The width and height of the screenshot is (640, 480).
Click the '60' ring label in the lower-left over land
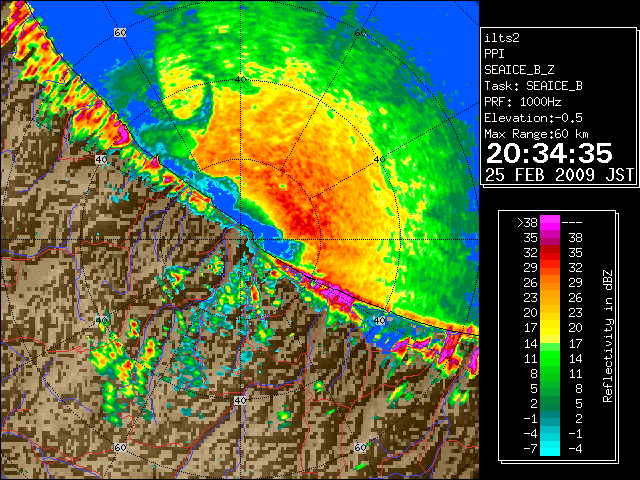[120, 448]
